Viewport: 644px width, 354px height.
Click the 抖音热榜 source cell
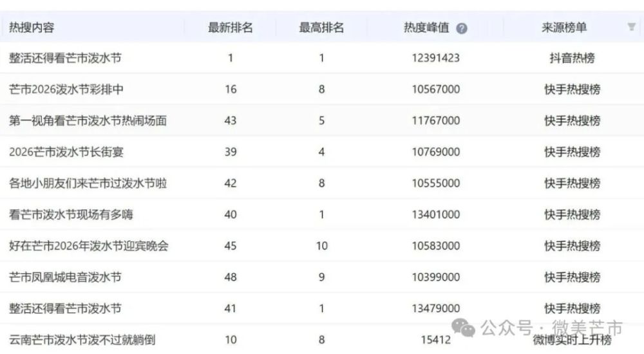(x=573, y=58)
